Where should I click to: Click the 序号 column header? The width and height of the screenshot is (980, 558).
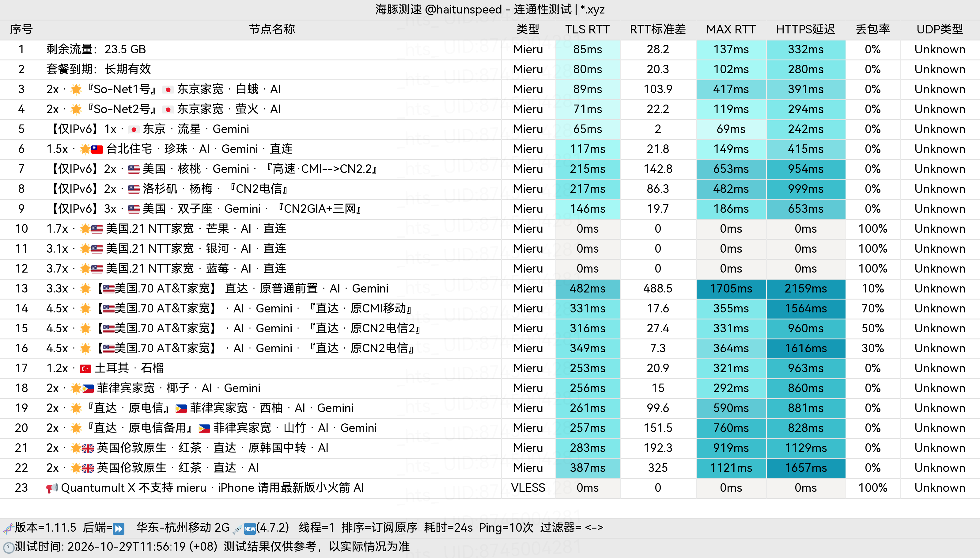[x=21, y=29]
